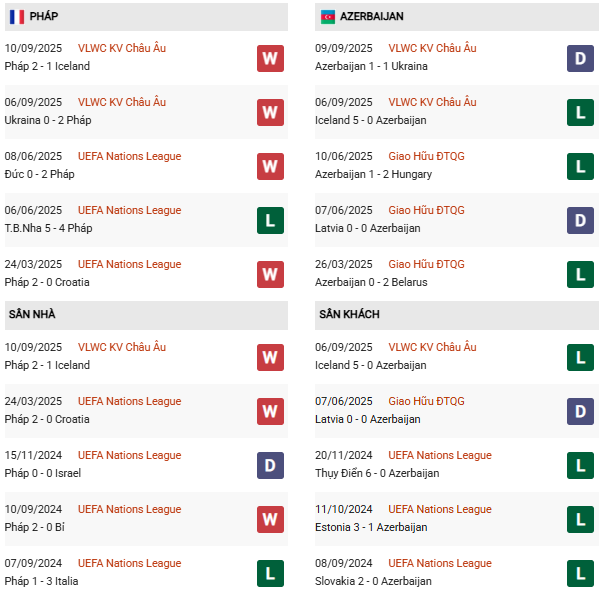
Task: Click the W badge for Đức 0-2 Pháp
Action: tap(270, 166)
